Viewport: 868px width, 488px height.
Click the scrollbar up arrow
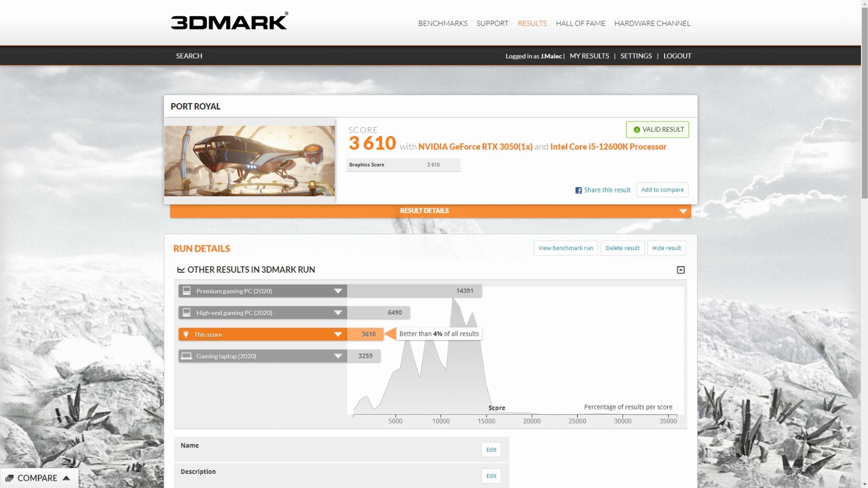click(864, 4)
